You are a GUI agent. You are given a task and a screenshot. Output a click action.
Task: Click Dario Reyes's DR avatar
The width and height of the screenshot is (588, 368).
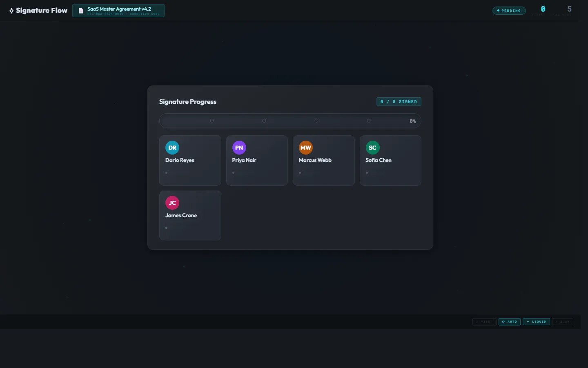(x=172, y=148)
